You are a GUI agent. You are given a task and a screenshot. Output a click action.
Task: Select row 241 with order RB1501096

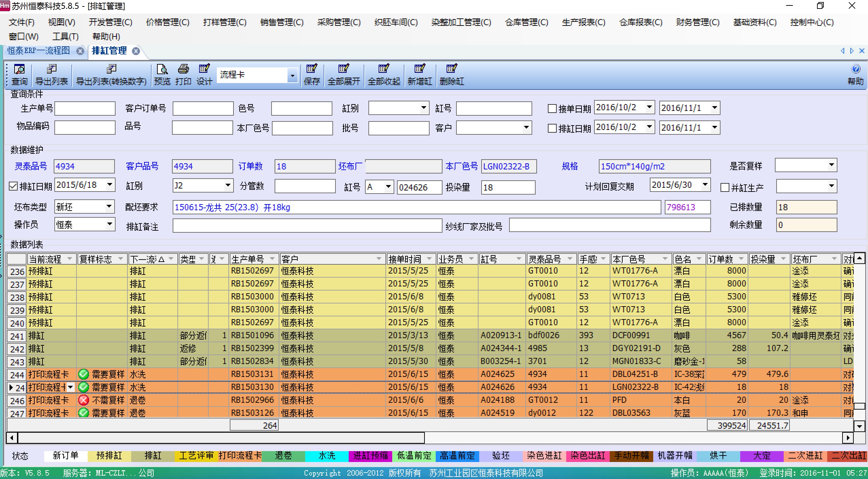coord(430,336)
